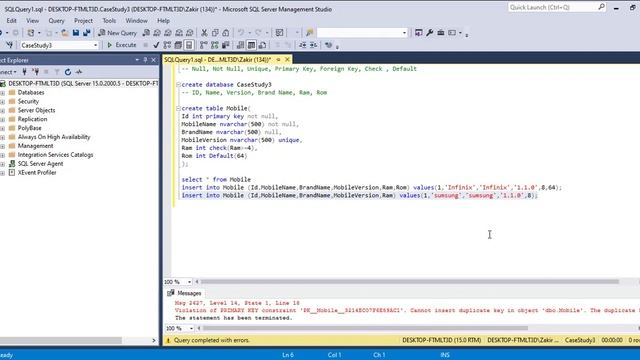
Task: Click the Paste icon in toolbar
Action: [x=226, y=33]
